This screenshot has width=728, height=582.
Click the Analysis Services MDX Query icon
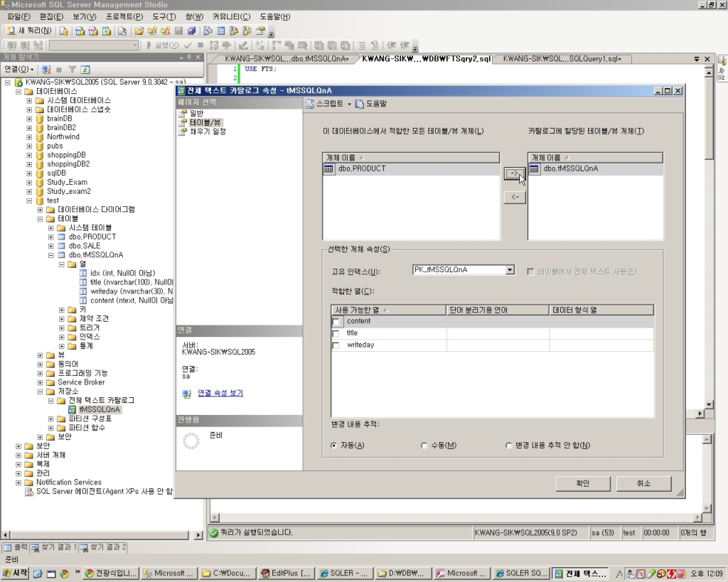click(80, 31)
